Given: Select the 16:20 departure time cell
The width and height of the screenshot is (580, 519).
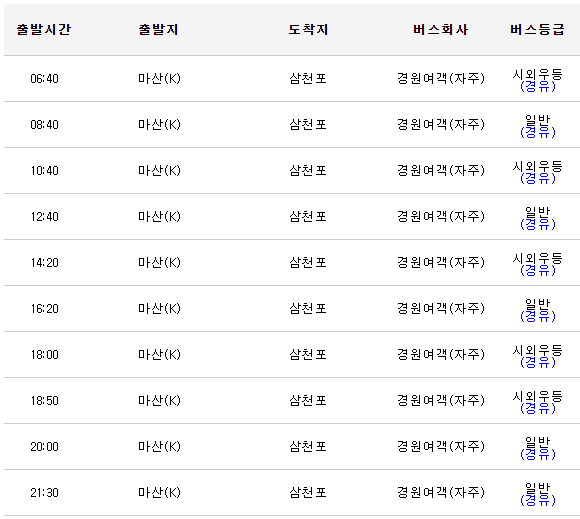Looking at the screenshot, I should pos(44,309).
